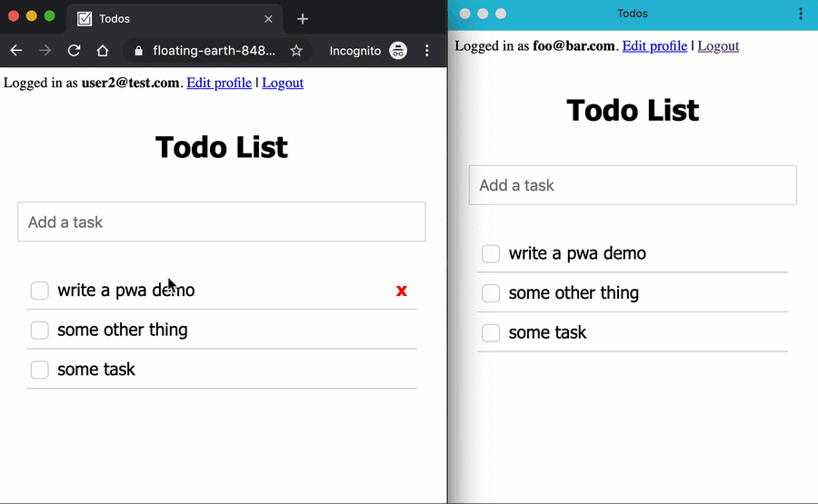Click the Incognito profile icon
The image size is (818, 504).
(x=398, y=51)
